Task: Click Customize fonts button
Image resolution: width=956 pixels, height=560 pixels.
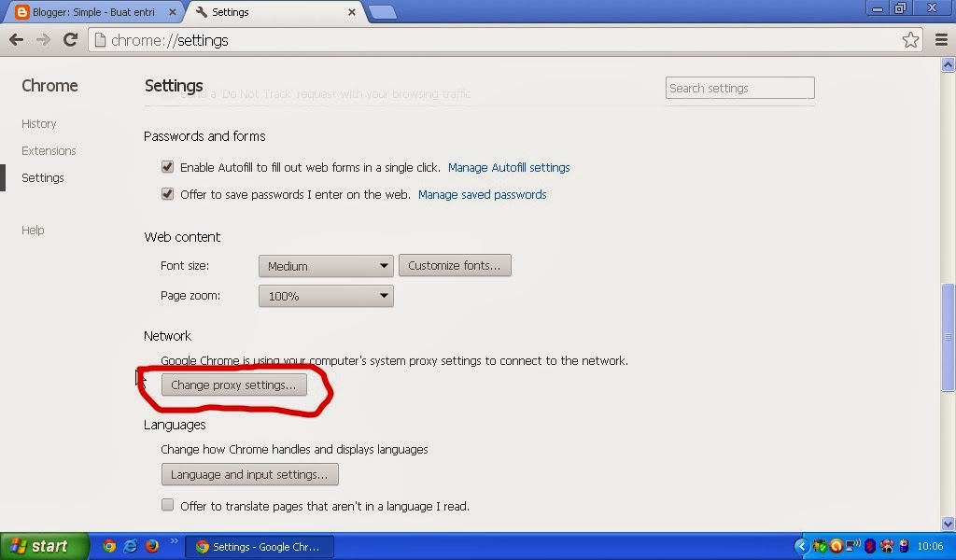Action: pyautogui.click(x=455, y=266)
